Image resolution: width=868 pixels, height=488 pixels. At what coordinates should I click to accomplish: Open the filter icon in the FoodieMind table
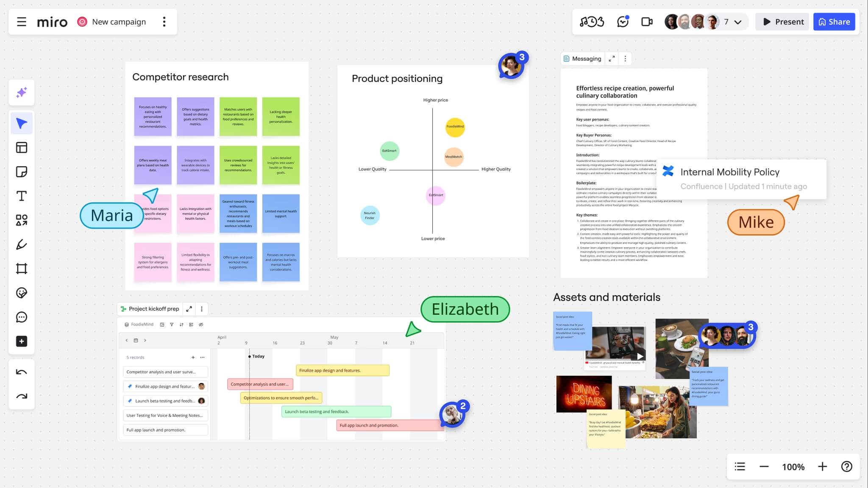[172, 324]
